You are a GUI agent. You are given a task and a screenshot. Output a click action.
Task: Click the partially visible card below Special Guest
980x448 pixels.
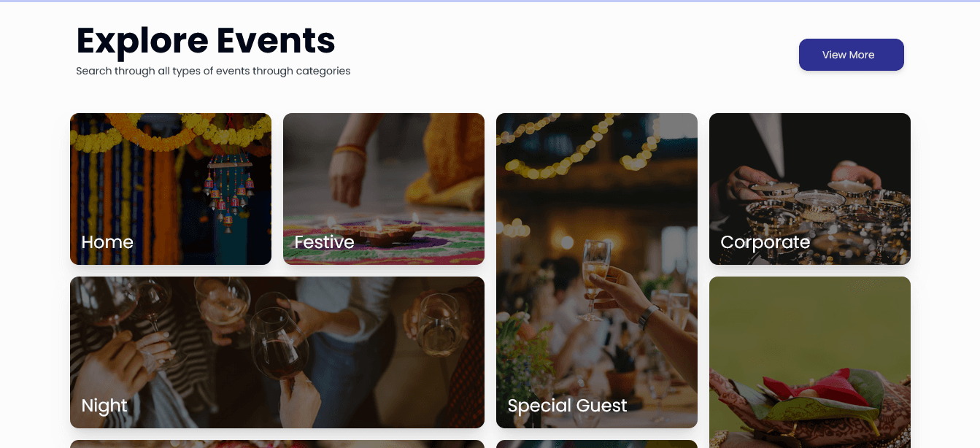[596, 444]
